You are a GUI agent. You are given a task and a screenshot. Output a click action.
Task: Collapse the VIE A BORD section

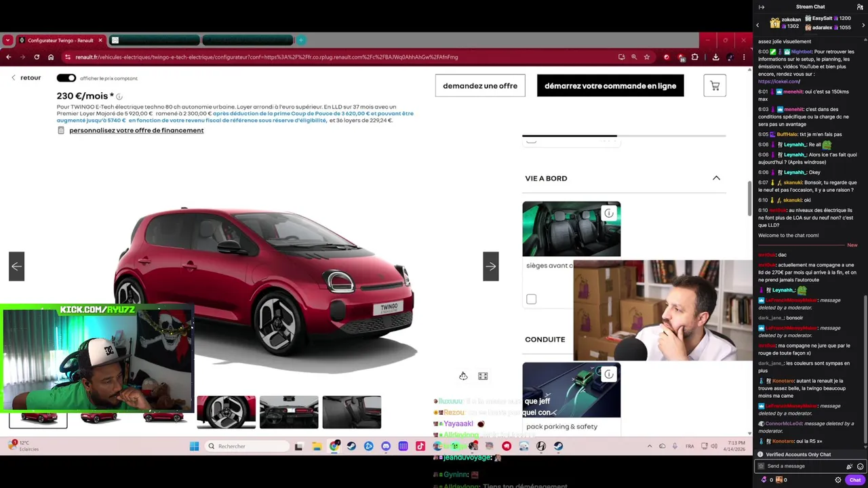click(x=716, y=178)
